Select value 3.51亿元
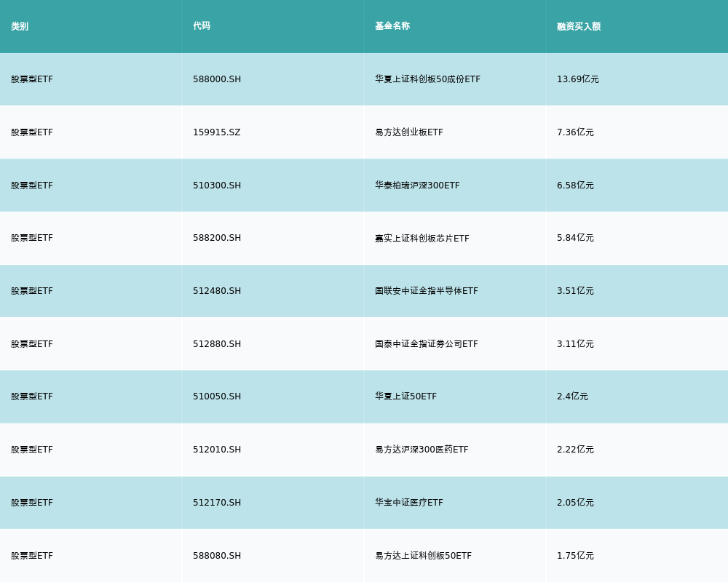The height and width of the screenshot is (582, 728). coord(575,291)
